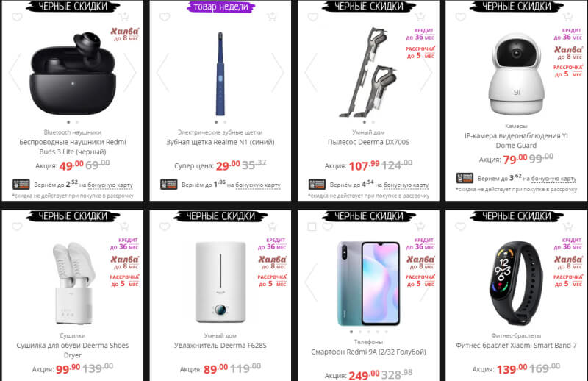
Task: Open Электрические зубные щетки category link
Action: coord(220,132)
